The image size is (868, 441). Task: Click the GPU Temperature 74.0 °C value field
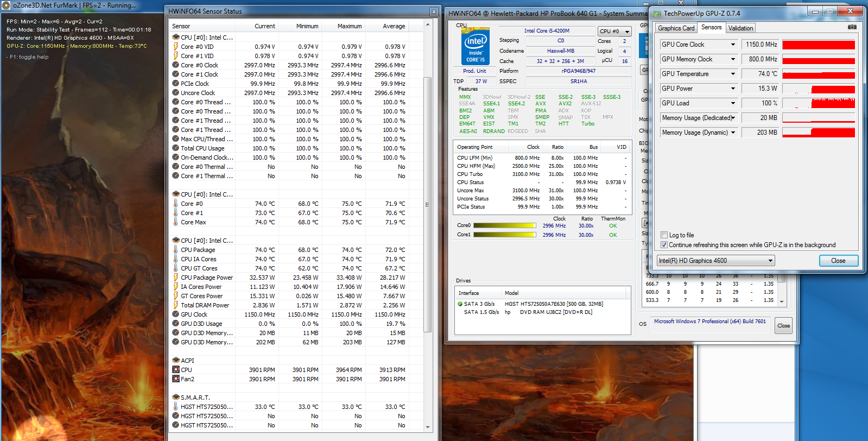[761, 74]
